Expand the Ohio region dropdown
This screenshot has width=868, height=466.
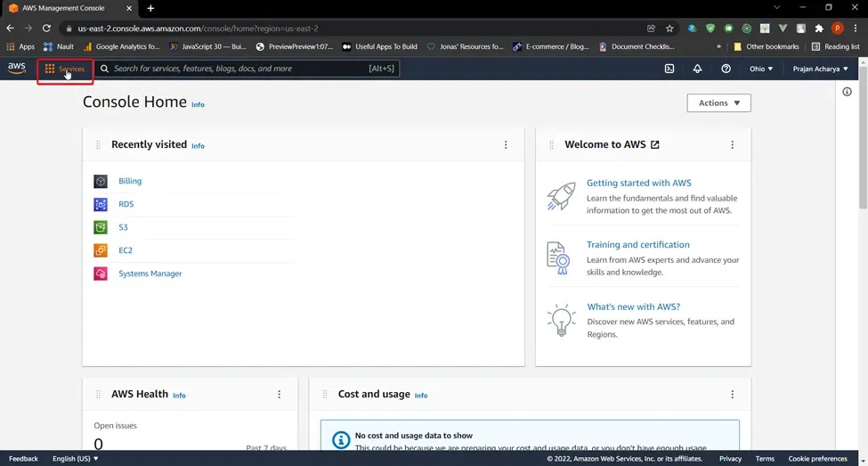pos(761,69)
